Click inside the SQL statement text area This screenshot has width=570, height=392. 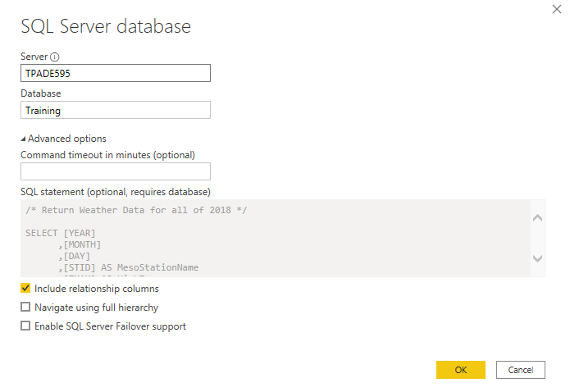[276, 238]
